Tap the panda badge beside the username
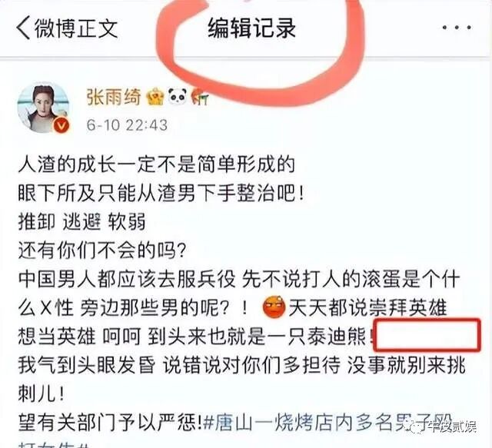The width and height of the screenshot is (492, 448). [x=178, y=96]
